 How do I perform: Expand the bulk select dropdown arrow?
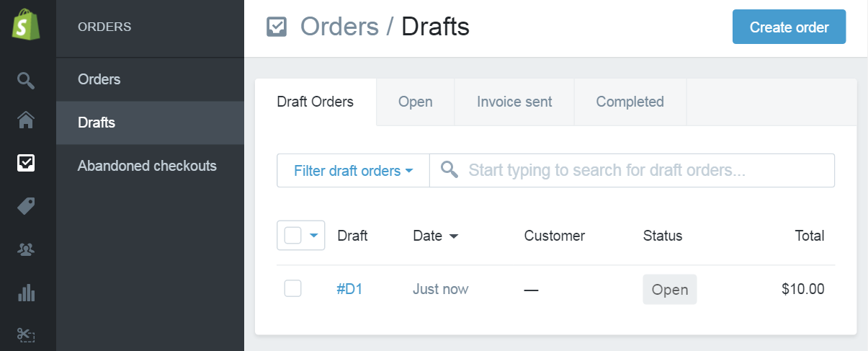[x=314, y=235]
